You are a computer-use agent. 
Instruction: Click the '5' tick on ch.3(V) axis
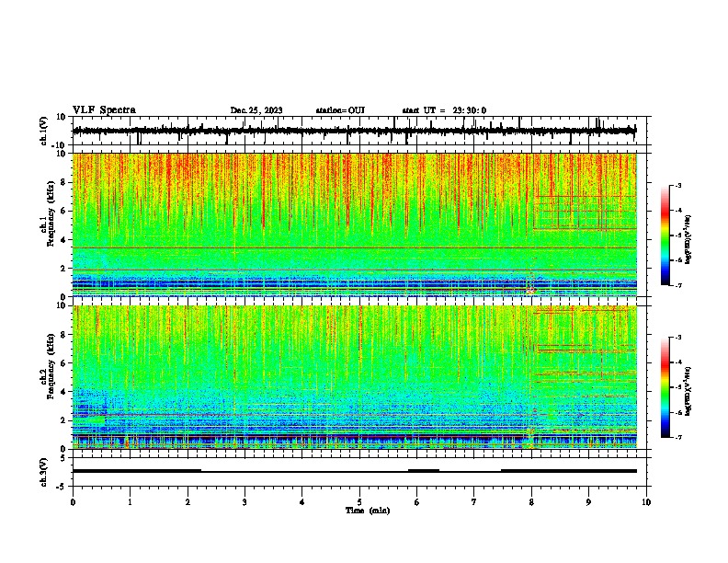63,458
